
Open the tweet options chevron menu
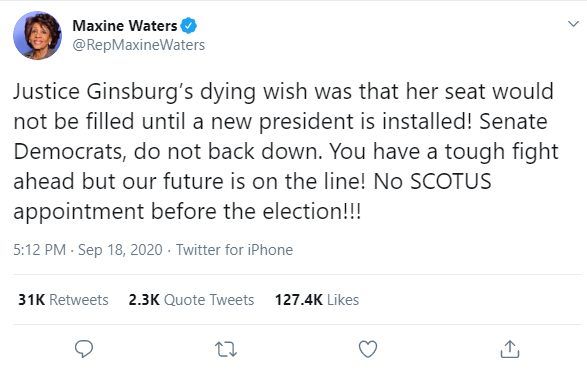click(573, 24)
